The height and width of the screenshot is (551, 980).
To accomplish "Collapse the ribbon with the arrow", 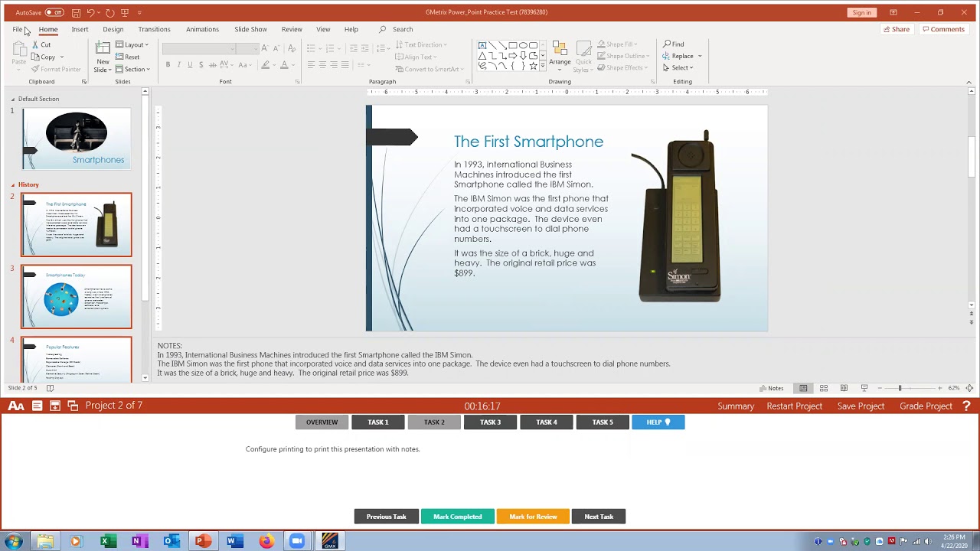I will (969, 82).
